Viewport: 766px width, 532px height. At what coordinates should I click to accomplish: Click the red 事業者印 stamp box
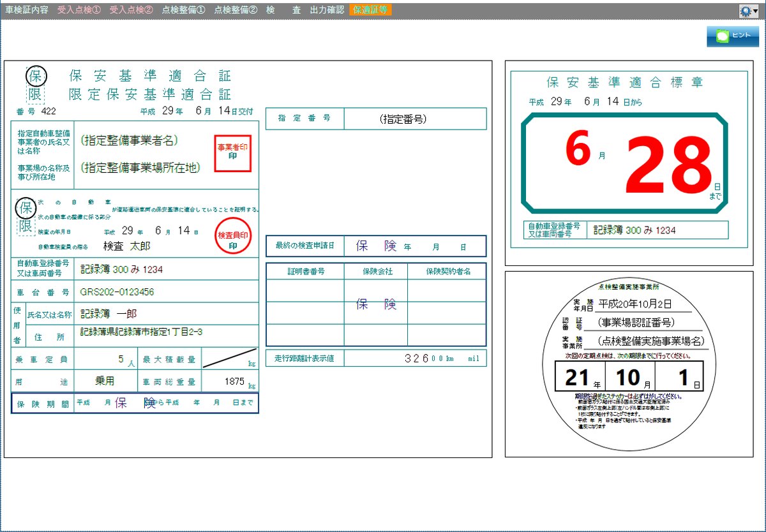[232, 153]
